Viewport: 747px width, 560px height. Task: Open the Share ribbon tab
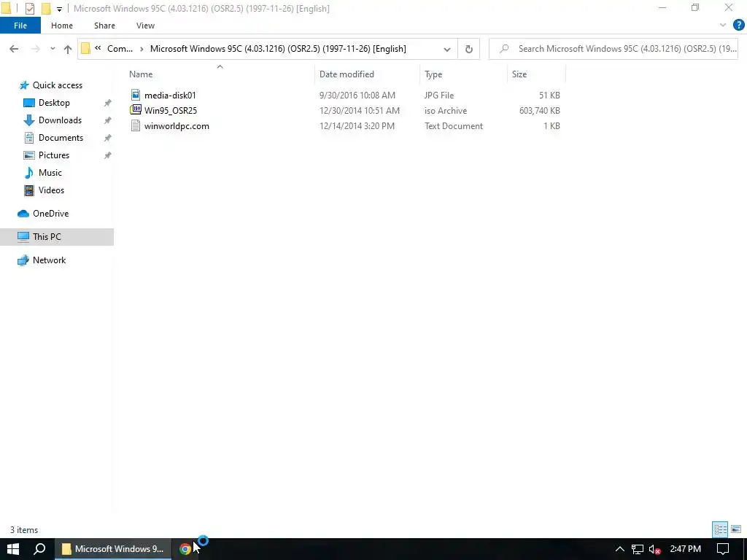pyautogui.click(x=104, y=26)
